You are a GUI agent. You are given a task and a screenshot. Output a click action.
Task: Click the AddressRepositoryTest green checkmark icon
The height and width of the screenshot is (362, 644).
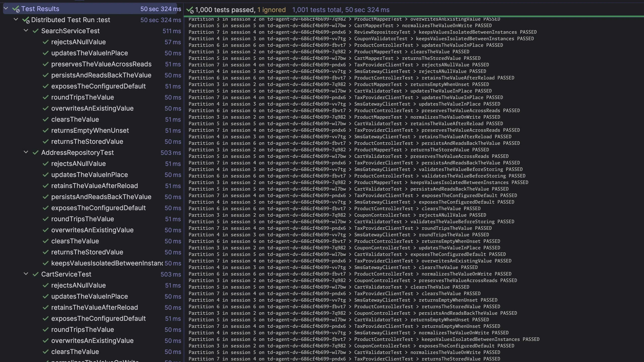point(35,153)
